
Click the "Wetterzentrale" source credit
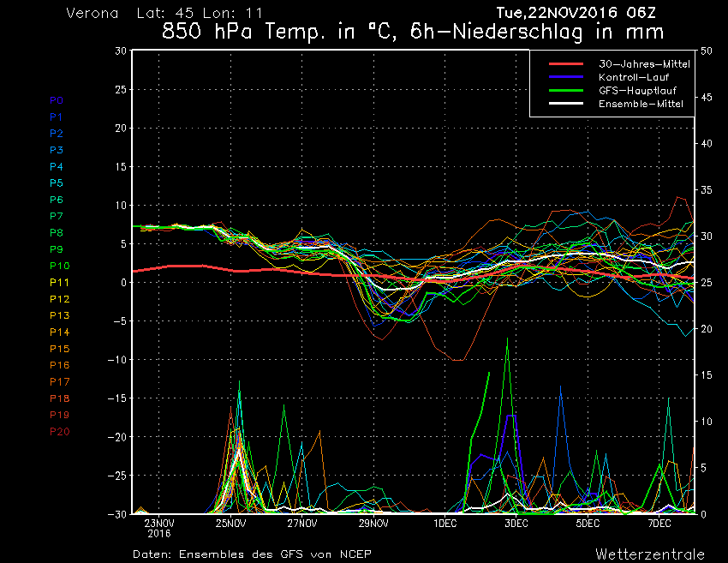650,554
